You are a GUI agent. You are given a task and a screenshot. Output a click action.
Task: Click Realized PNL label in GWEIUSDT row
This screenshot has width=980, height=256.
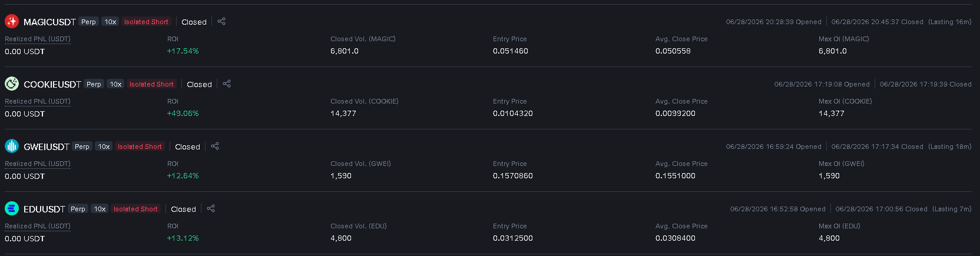pos(38,164)
